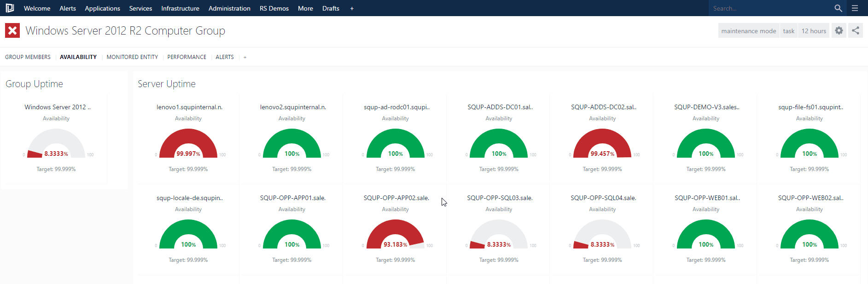Open the Infrastructure menu
The width and height of the screenshot is (868, 284).
[180, 8]
